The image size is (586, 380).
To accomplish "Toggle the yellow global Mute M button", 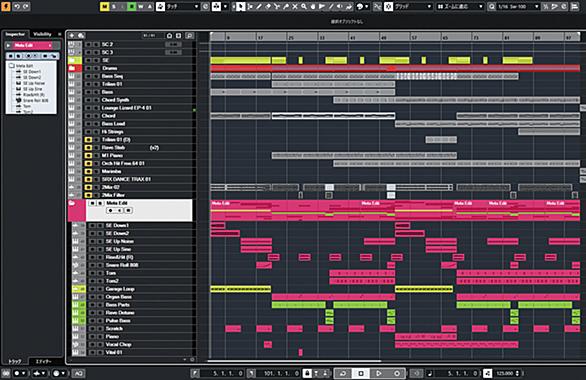I will pyautogui.click(x=105, y=6).
